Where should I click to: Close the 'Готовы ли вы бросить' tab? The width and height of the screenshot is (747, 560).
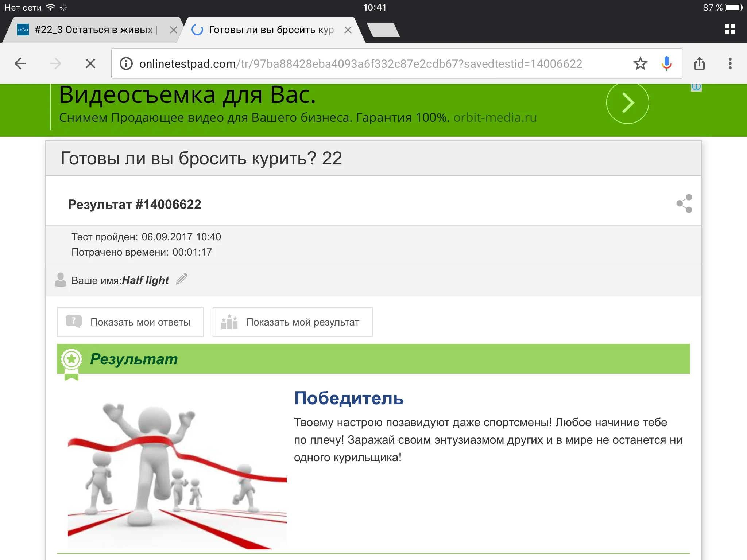(x=348, y=30)
